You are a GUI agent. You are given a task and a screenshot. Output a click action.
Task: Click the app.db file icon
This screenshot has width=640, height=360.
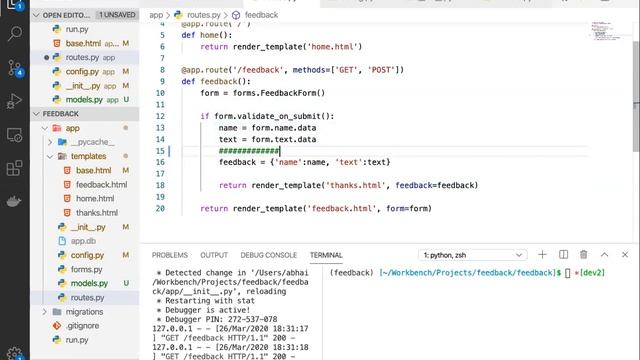pyautogui.click(x=62, y=241)
